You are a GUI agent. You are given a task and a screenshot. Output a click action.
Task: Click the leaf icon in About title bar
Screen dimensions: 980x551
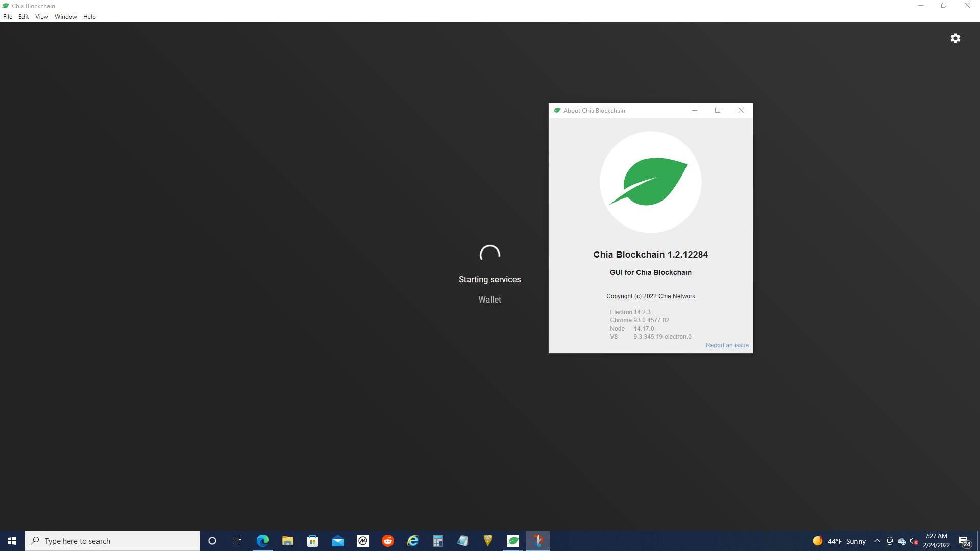[557, 110]
